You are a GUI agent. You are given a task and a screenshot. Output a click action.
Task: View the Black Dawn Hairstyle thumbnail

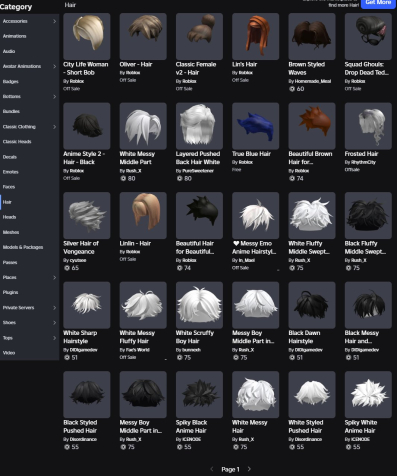pos(312,305)
